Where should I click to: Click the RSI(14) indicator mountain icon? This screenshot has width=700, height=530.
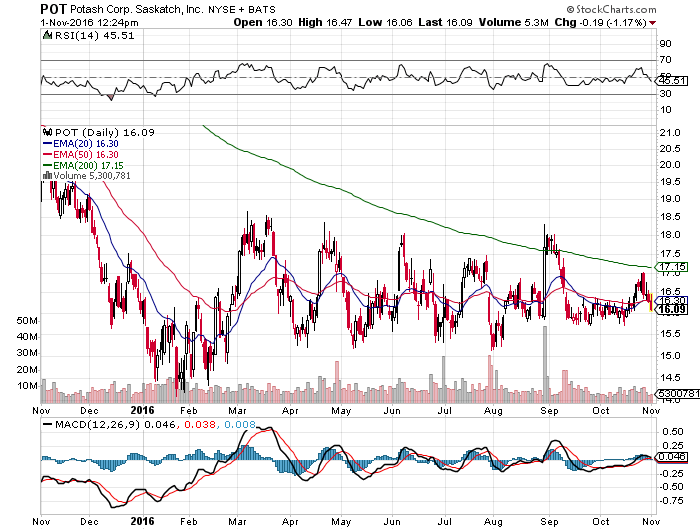[47, 35]
